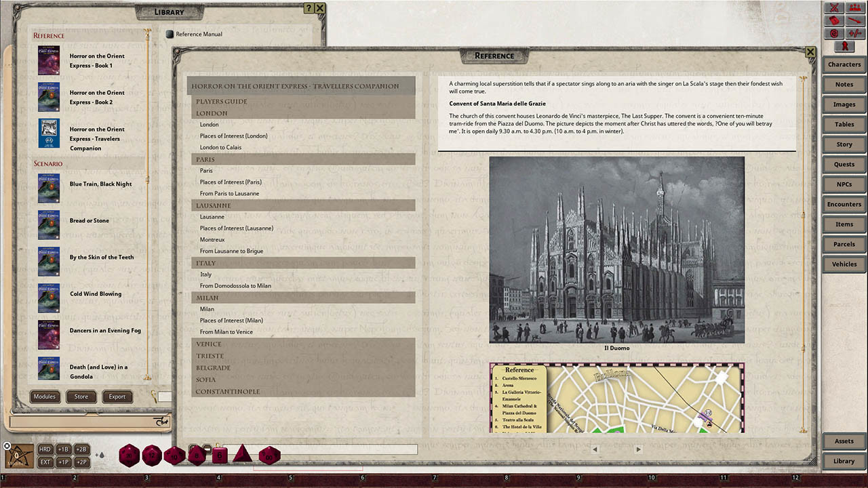The image size is (868, 488).
Task: Click the crossed swords combat tracker icon
Action: coord(834,7)
